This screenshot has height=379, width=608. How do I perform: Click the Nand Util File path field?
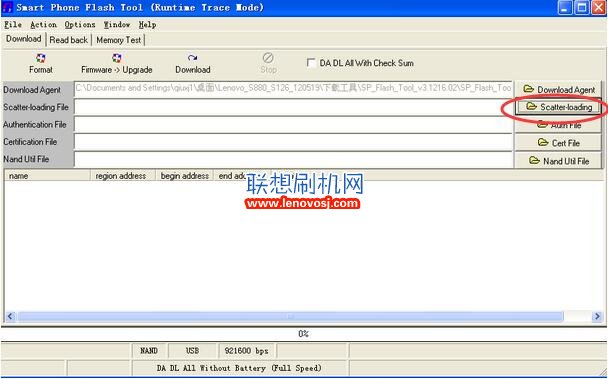tap(294, 159)
